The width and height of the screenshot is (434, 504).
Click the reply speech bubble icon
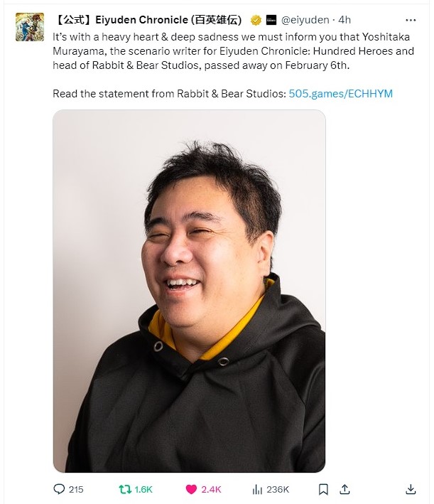click(59, 489)
